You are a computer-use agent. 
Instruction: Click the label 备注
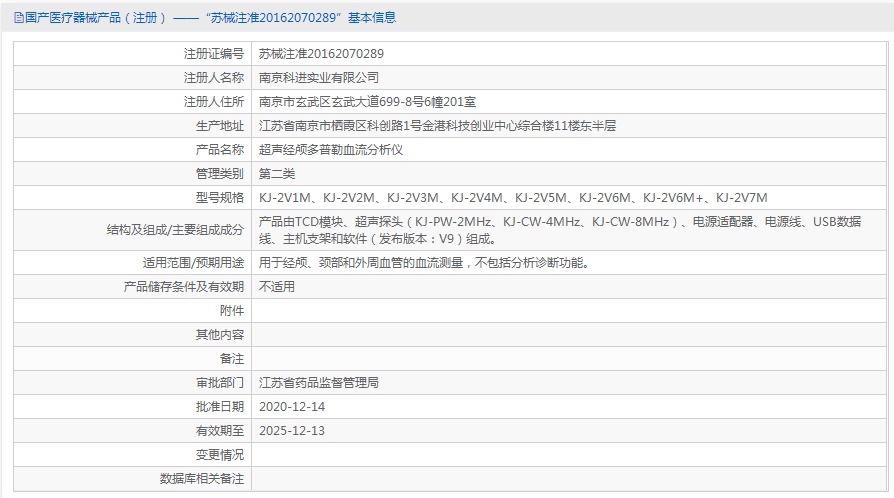tap(232, 358)
